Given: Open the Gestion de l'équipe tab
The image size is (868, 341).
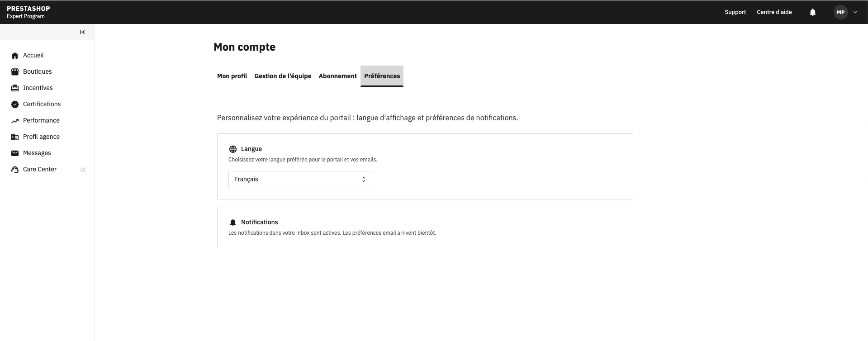Looking at the screenshot, I should click(283, 76).
